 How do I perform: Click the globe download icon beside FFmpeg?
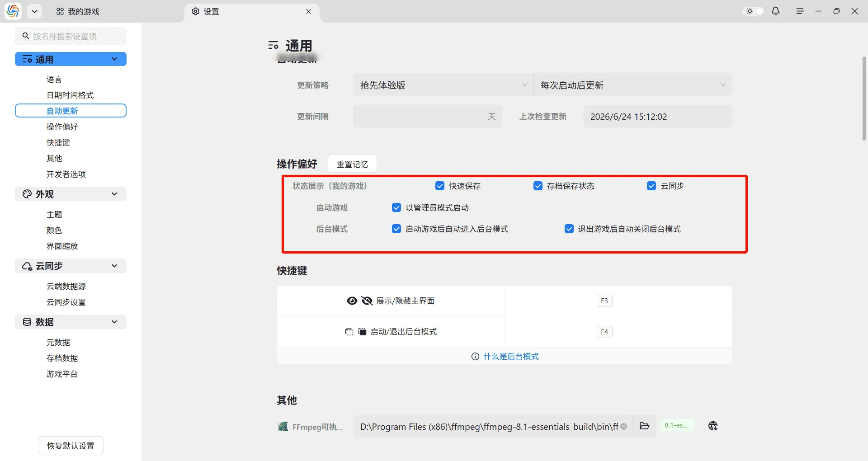click(713, 426)
